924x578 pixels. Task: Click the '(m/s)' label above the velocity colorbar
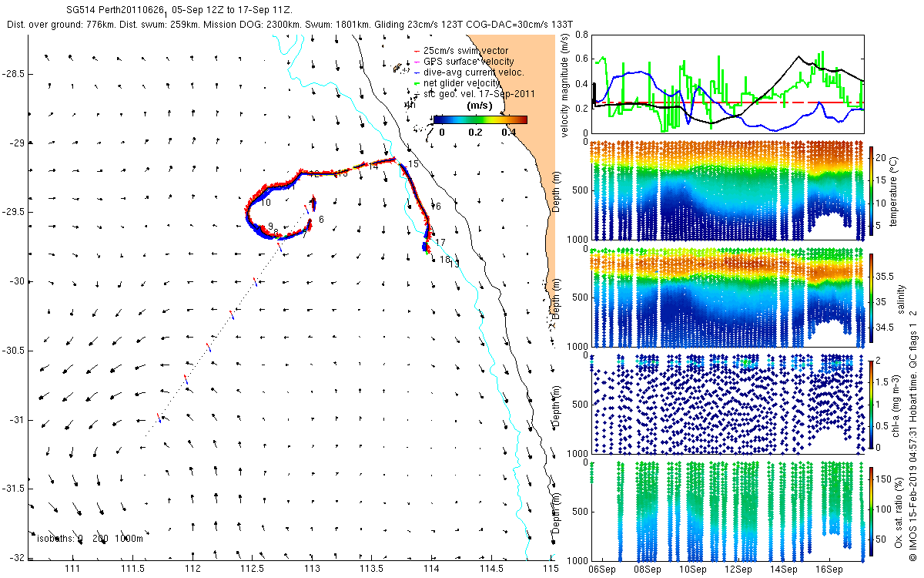[x=480, y=106]
